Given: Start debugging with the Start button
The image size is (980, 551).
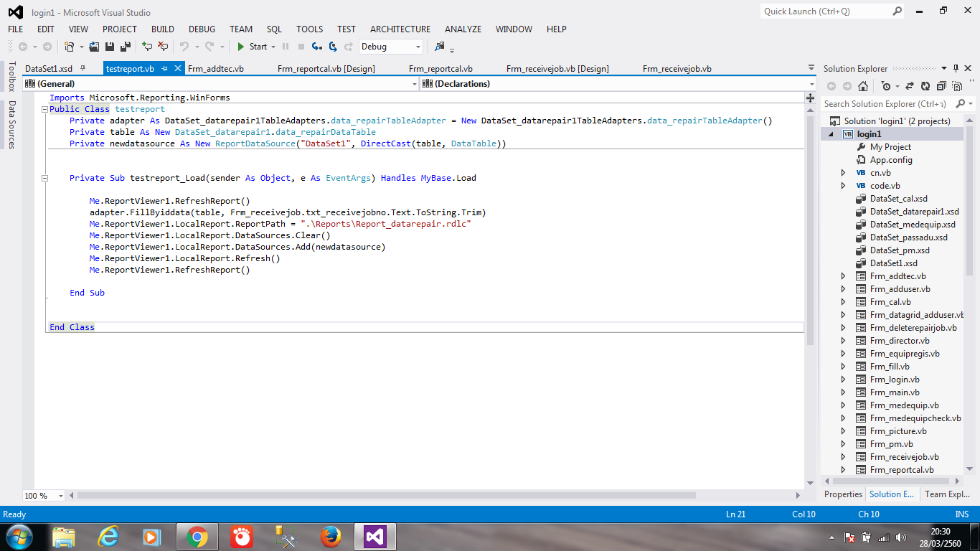Looking at the screenshot, I should (x=252, y=47).
